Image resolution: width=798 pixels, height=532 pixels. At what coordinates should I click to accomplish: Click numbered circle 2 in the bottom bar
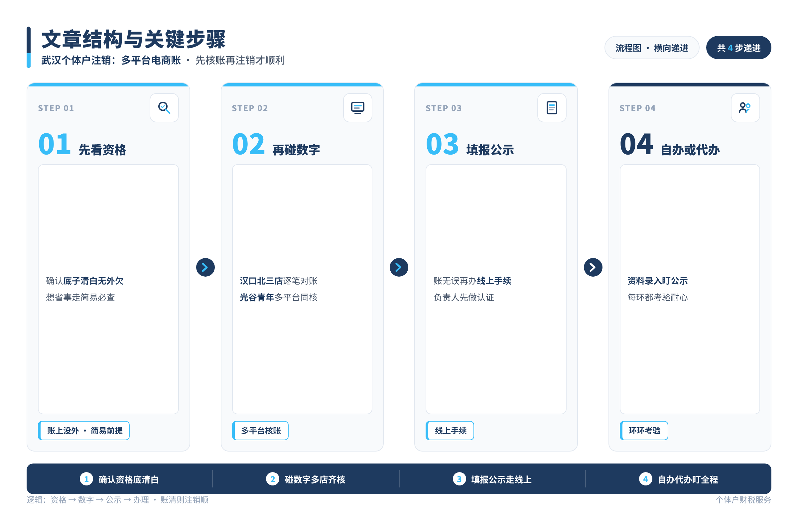272,479
